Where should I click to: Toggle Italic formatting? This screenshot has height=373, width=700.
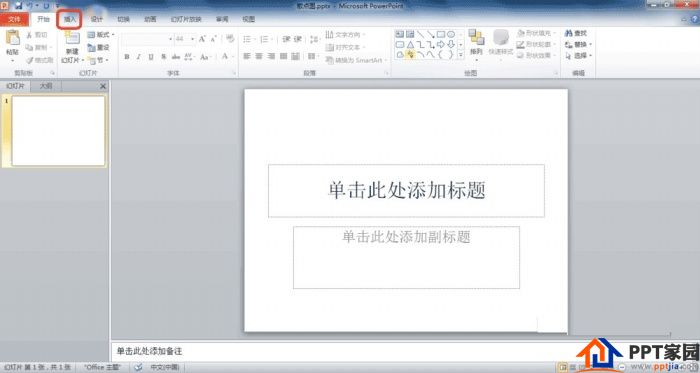(139, 57)
